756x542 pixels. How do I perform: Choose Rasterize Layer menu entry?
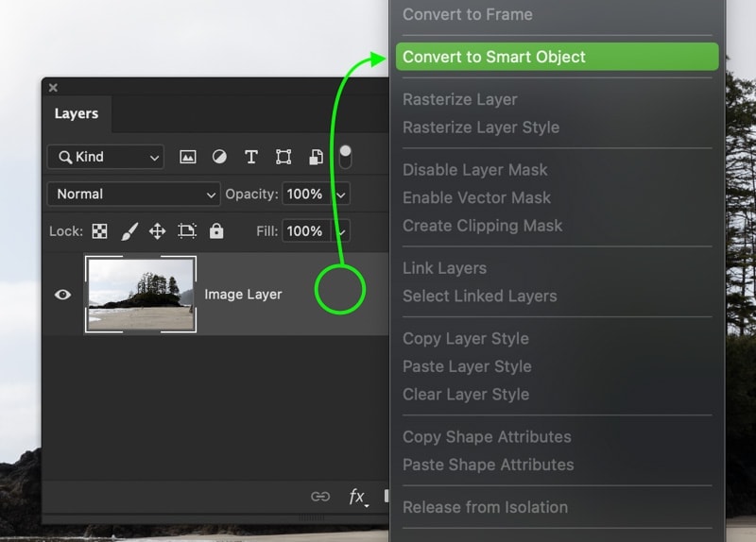pyautogui.click(x=460, y=99)
